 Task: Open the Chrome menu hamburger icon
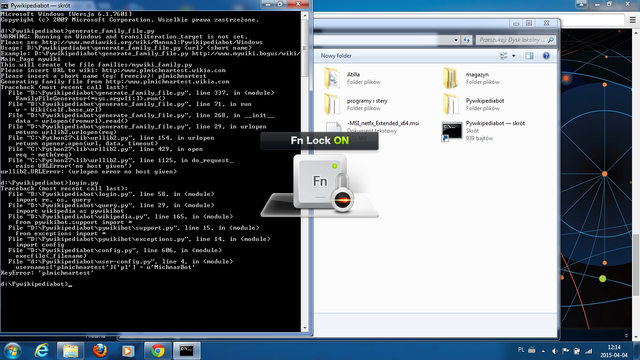click(x=632, y=20)
